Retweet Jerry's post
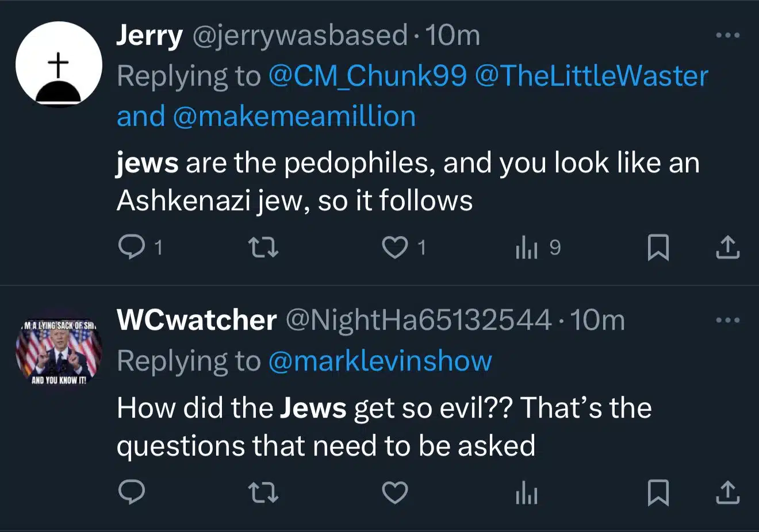759x532 pixels. (x=263, y=248)
